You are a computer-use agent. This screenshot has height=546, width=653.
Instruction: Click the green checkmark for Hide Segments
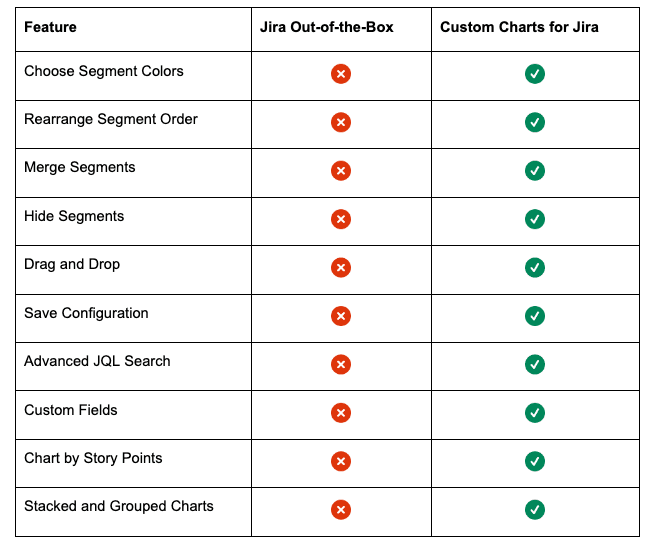535,219
